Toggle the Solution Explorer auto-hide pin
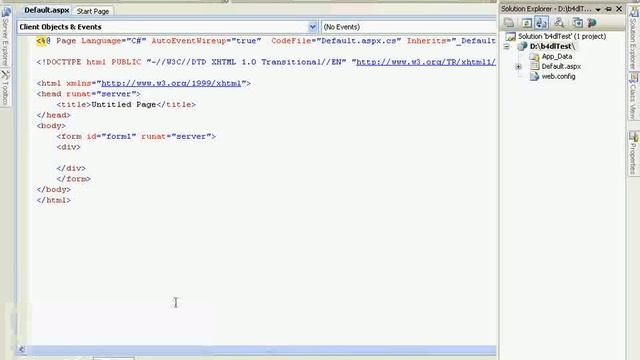640x360 pixels. click(608, 9)
